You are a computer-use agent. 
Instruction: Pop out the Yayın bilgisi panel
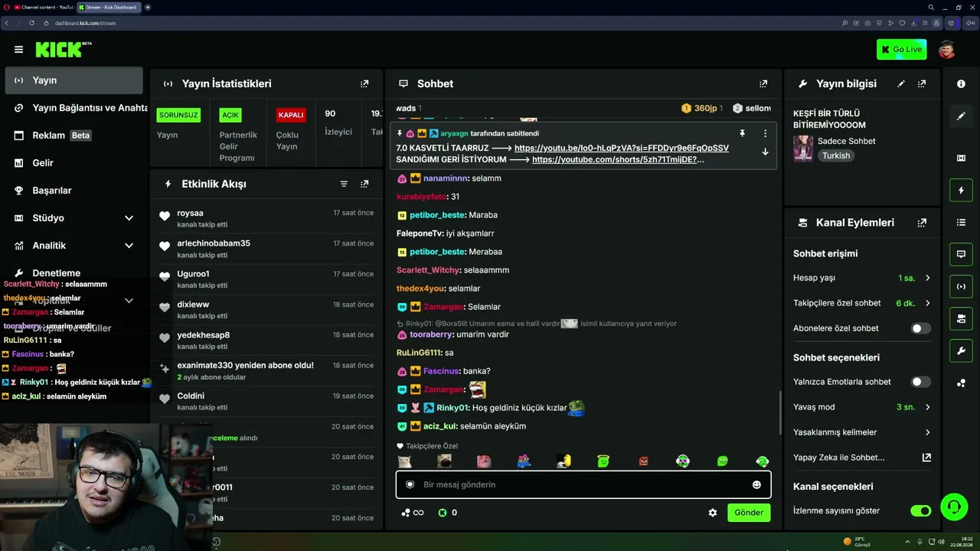[x=922, y=83]
